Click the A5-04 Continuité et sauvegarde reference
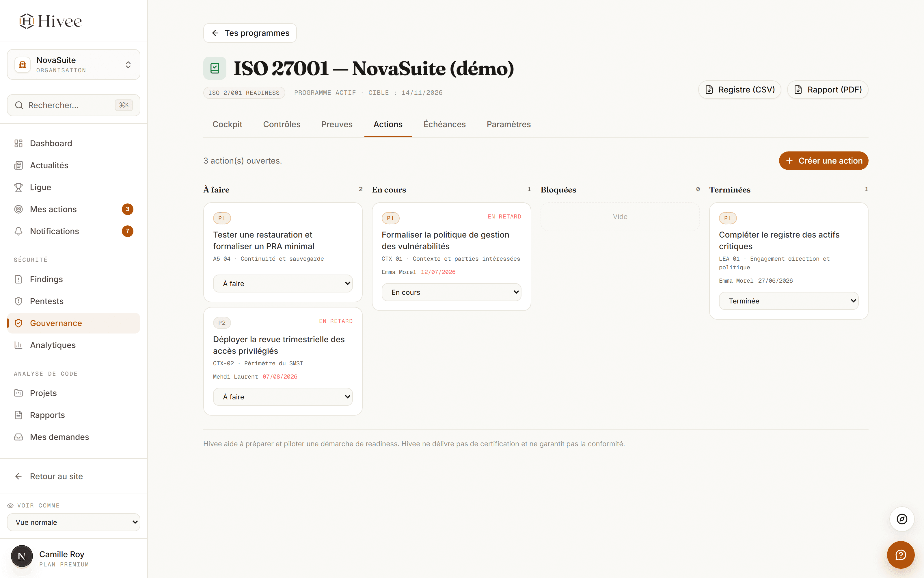This screenshot has width=924, height=578. click(x=269, y=259)
